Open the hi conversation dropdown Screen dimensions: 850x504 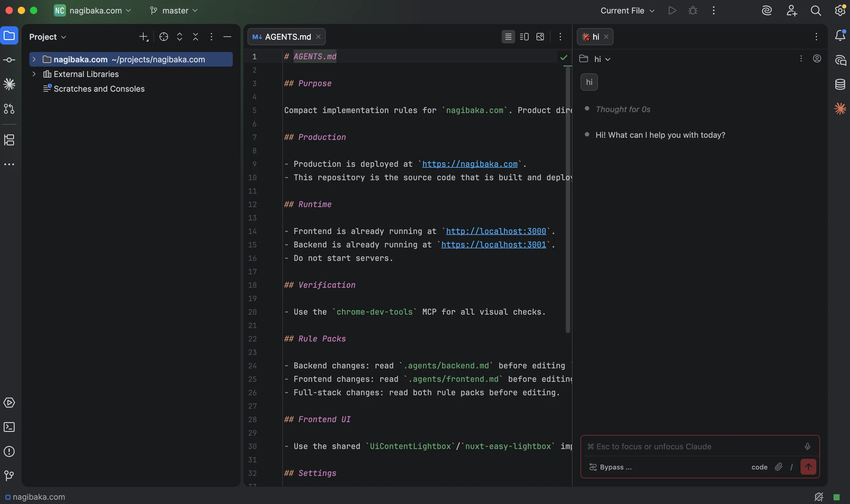(x=602, y=59)
